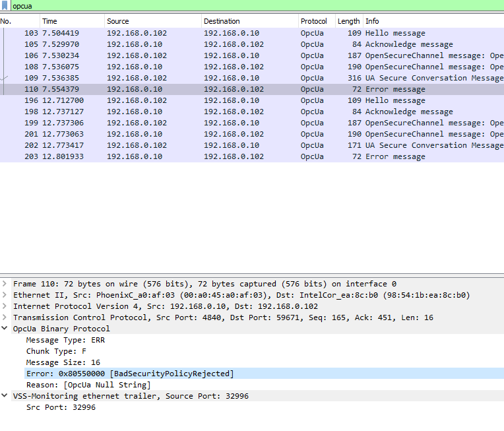
Task: Click the display filter bookmark icon
Action: point(5,5)
